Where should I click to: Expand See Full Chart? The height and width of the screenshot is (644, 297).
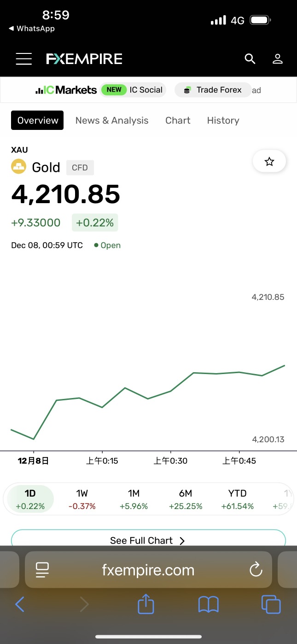148,540
